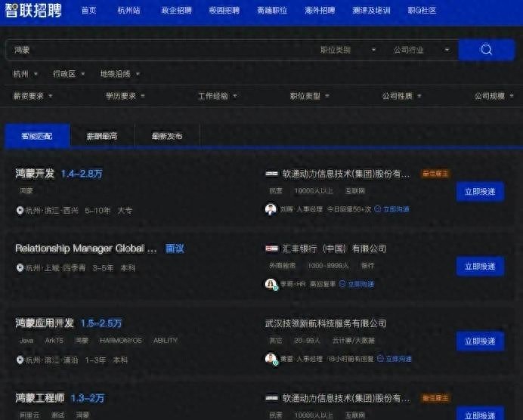Click 汇丰银行 company logo
This screenshot has height=420, width=523.
pos(271,249)
